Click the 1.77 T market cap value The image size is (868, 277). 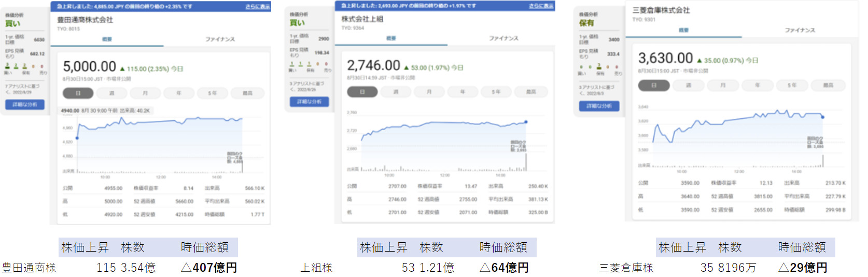(257, 214)
